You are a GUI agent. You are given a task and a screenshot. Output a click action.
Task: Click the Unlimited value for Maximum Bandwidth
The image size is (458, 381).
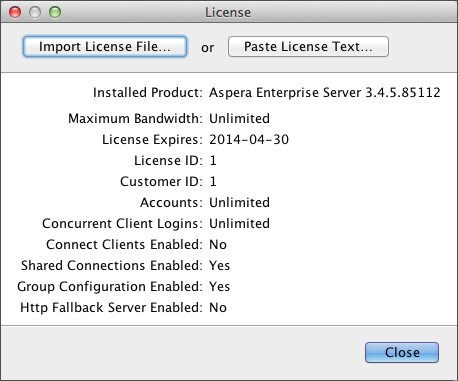239,119
